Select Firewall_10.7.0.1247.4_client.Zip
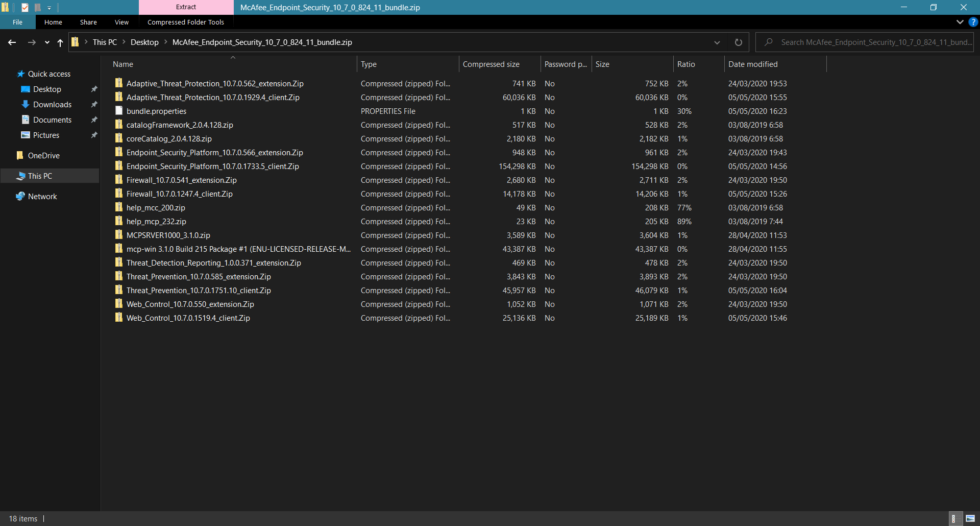The width and height of the screenshot is (980, 526). (180, 194)
